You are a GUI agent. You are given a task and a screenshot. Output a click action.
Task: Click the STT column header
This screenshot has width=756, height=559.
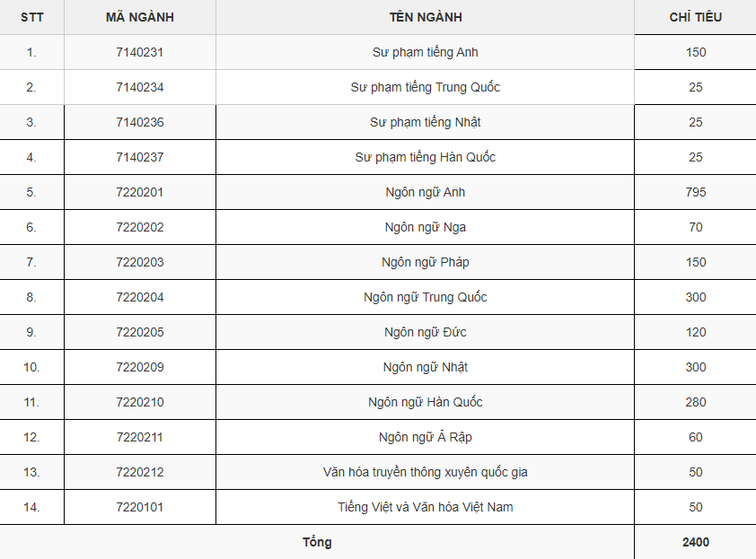tap(31, 17)
